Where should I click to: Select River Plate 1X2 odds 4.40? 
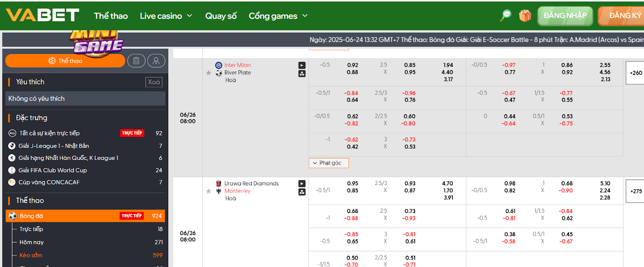448,72
